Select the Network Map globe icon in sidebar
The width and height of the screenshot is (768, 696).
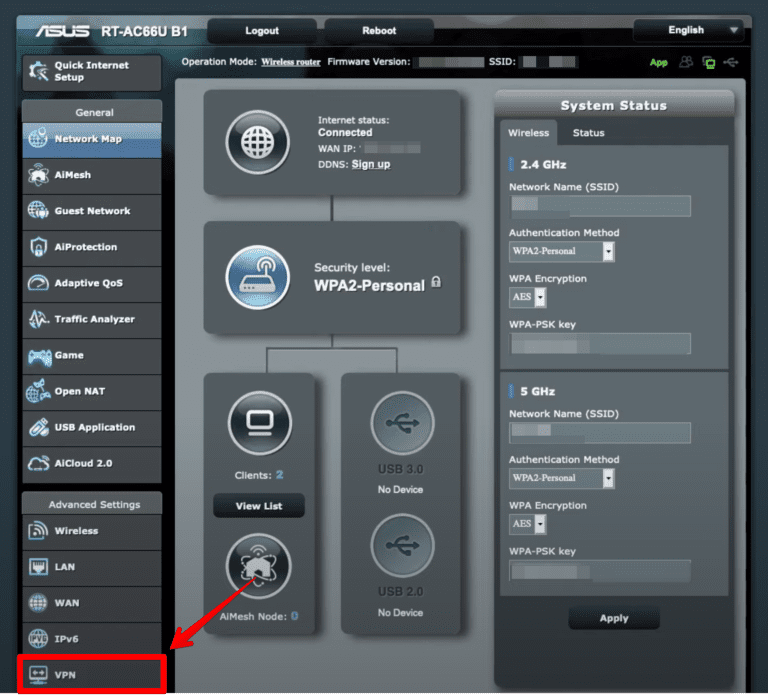pos(38,139)
